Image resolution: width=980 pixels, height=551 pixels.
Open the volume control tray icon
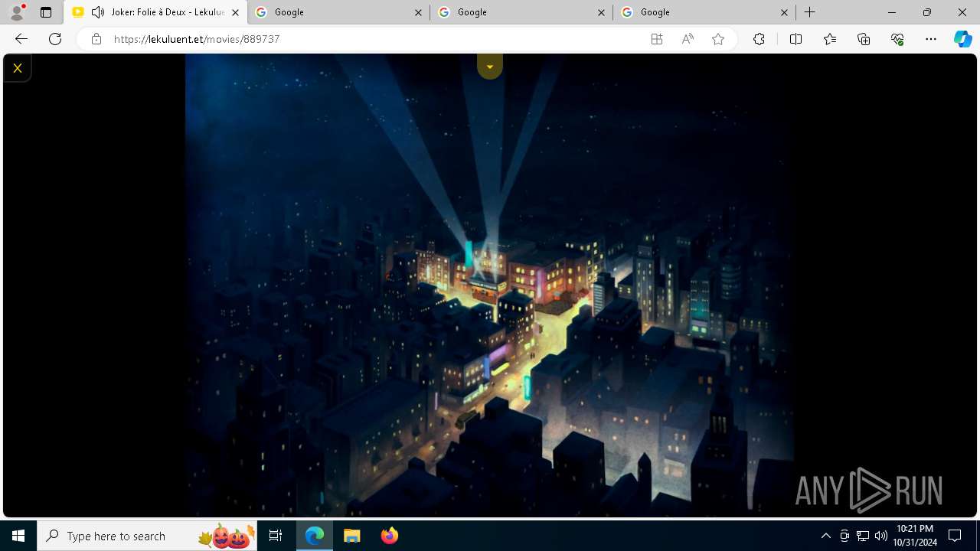point(880,536)
